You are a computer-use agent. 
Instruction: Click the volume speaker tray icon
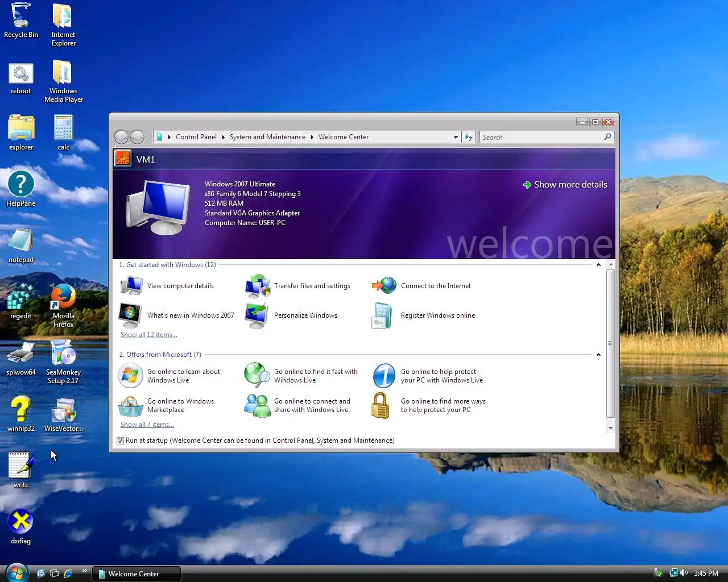[684, 573]
